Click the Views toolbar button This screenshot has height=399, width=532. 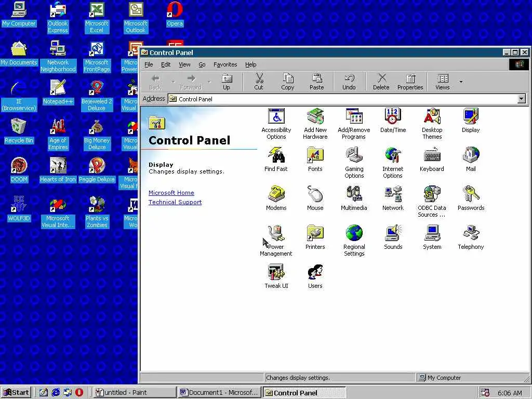click(443, 82)
